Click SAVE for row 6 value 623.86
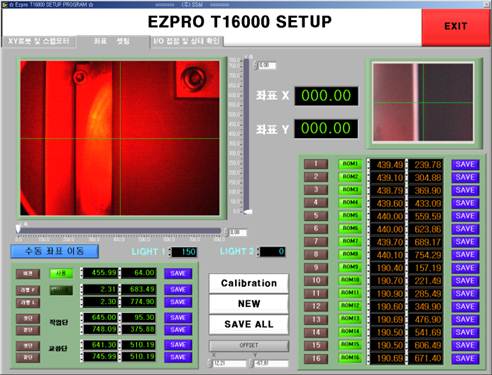 click(465, 229)
